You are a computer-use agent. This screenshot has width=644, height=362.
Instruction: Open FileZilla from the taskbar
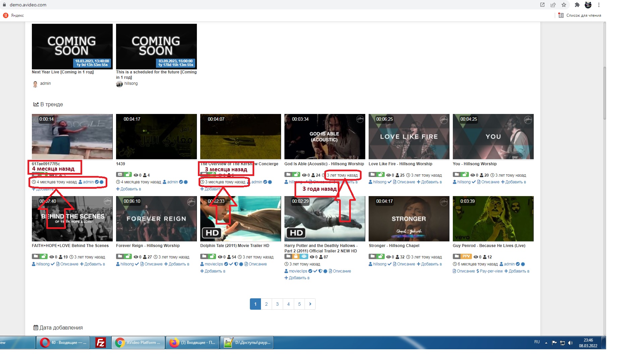[100, 343]
